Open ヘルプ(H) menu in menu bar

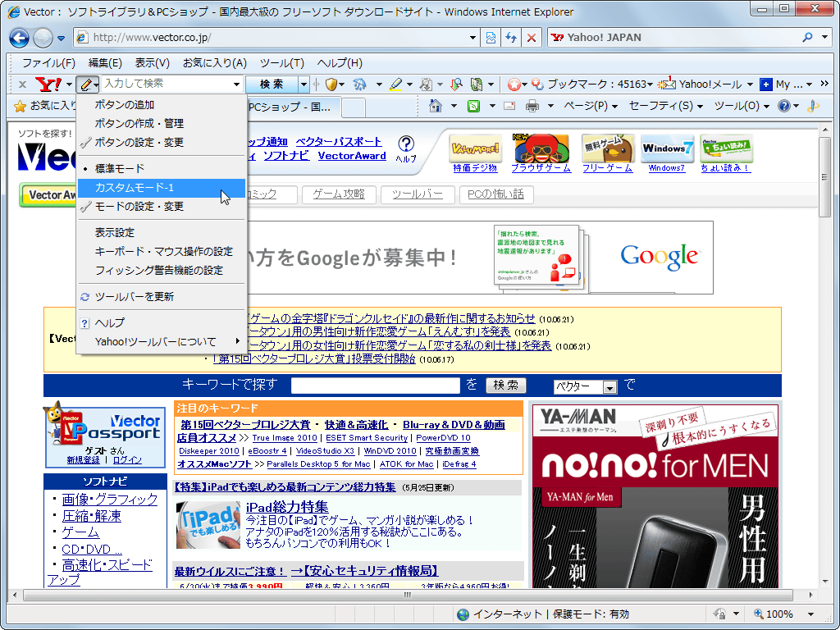[340, 63]
